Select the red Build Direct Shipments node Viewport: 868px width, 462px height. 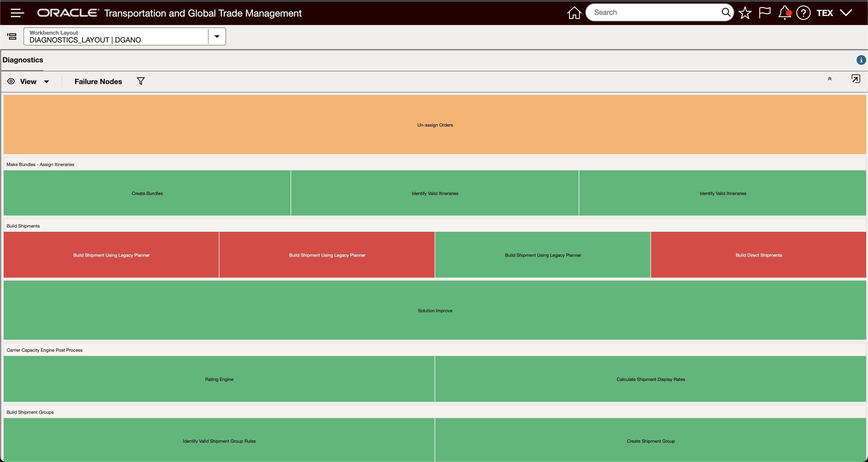[758, 255]
